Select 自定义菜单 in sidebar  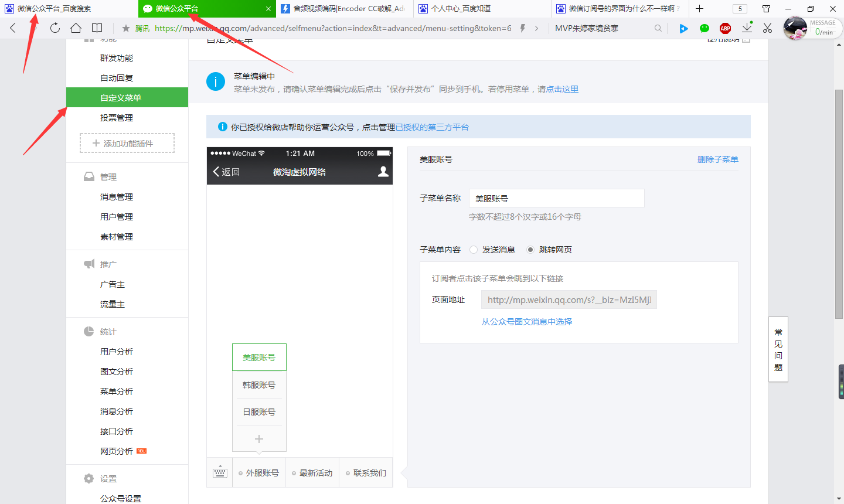127,97
